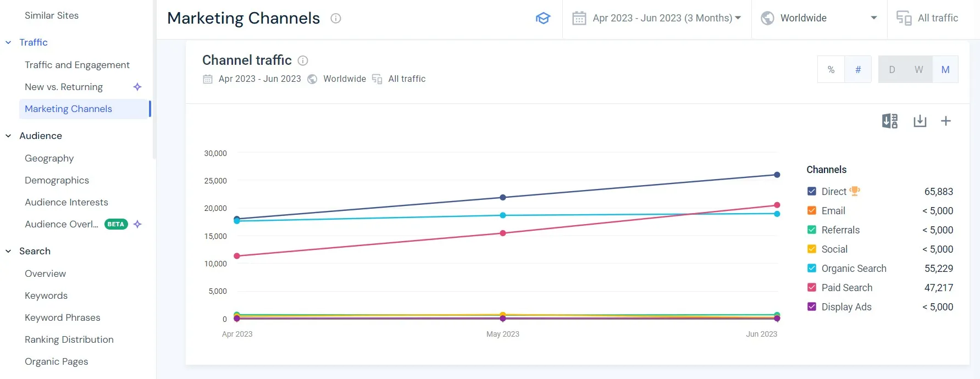
Task: Click sparkle icon next to New vs. Returning
Action: (137, 87)
